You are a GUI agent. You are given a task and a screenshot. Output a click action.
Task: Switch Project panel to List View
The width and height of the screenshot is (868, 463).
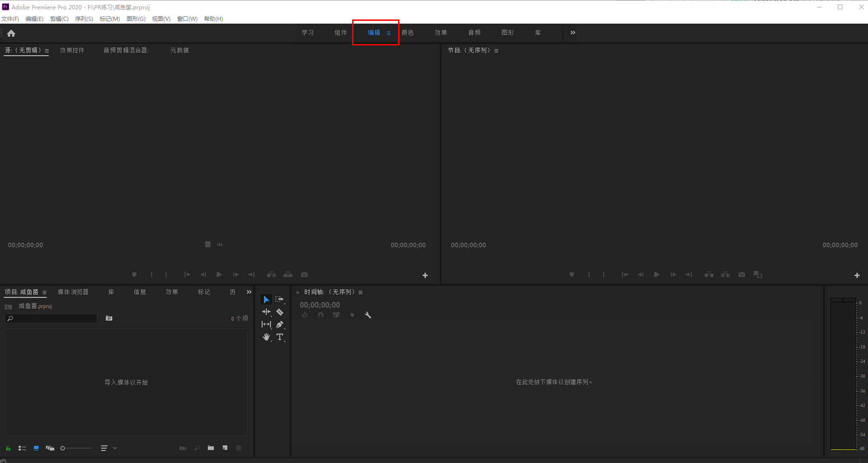click(22, 448)
